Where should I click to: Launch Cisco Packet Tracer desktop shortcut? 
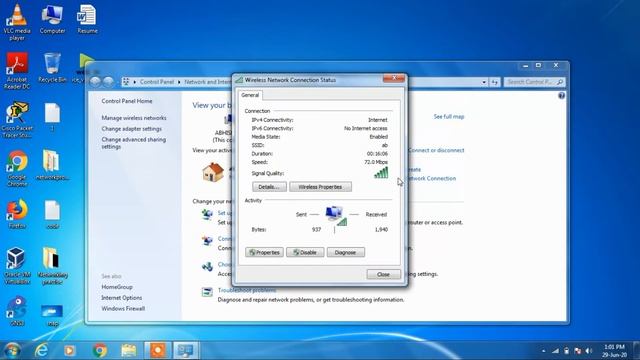click(17, 119)
